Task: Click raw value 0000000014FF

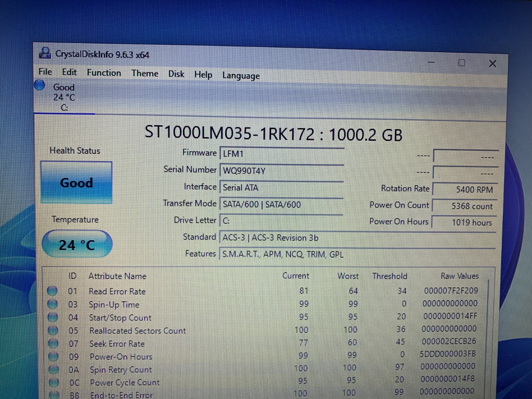Action: (x=450, y=316)
